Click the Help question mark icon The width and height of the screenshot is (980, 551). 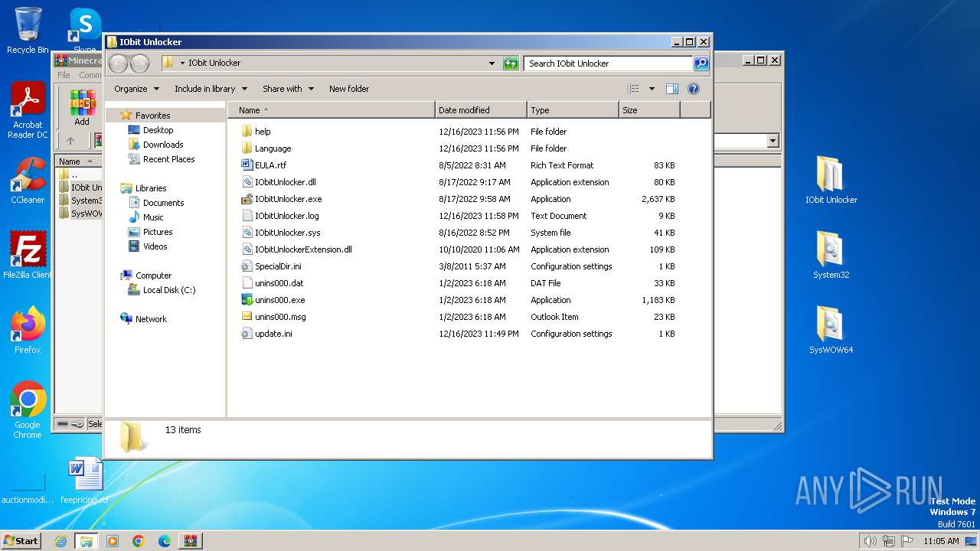click(x=694, y=89)
